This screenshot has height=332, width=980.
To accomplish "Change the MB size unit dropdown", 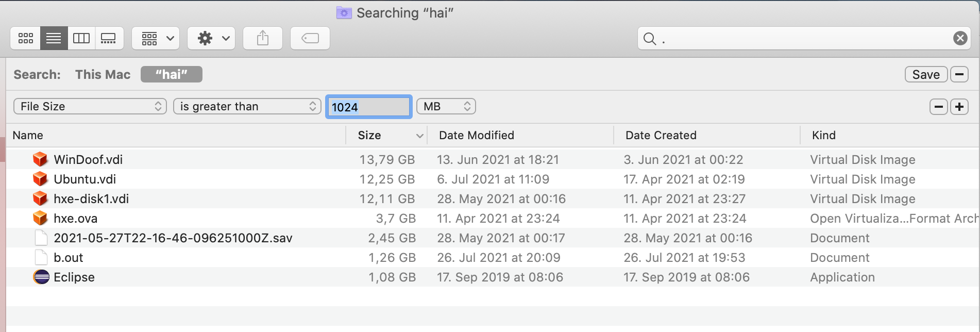I will click(x=446, y=106).
